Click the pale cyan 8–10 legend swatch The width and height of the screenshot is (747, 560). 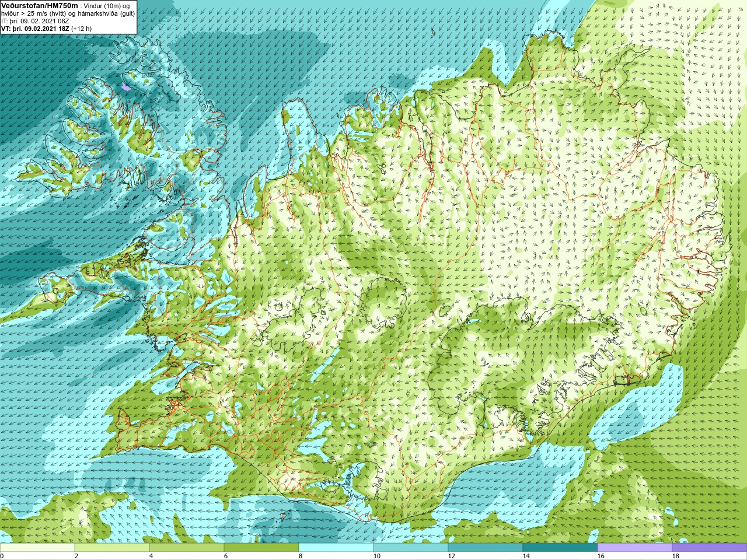[336, 548]
